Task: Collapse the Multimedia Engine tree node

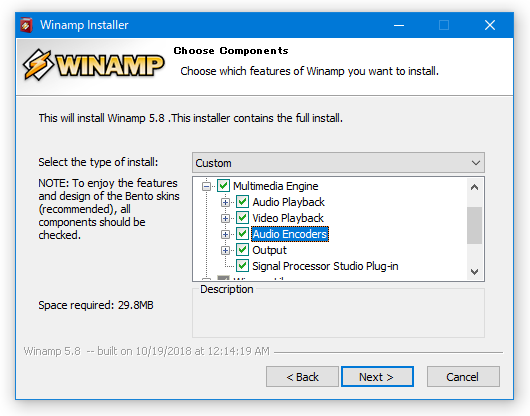Action: (x=206, y=186)
